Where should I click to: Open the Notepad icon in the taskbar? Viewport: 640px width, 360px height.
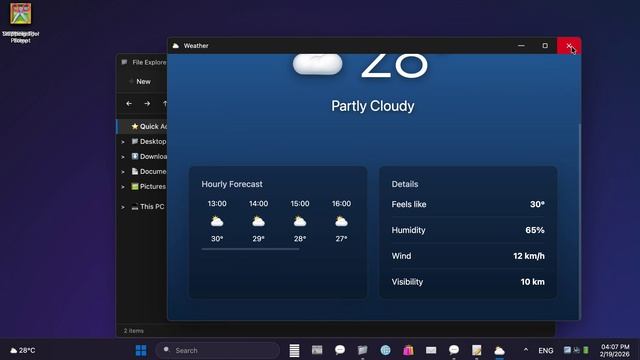pos(477,350)
